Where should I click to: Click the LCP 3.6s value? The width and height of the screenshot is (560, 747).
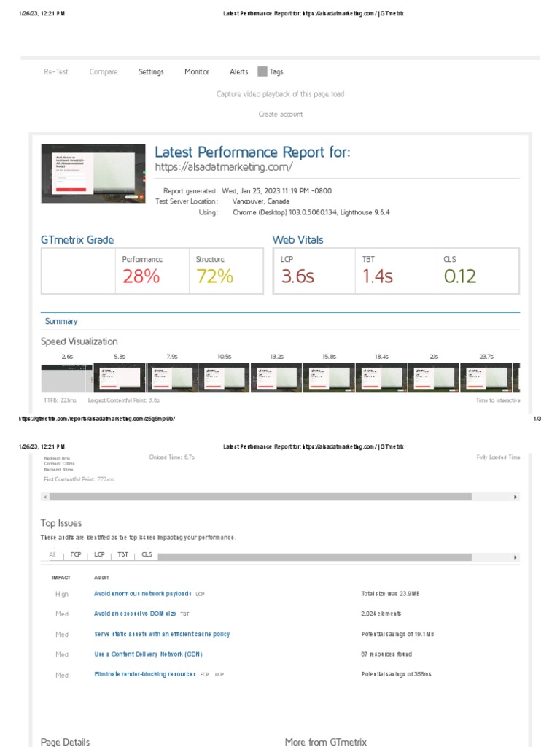(x=297, y=276)
